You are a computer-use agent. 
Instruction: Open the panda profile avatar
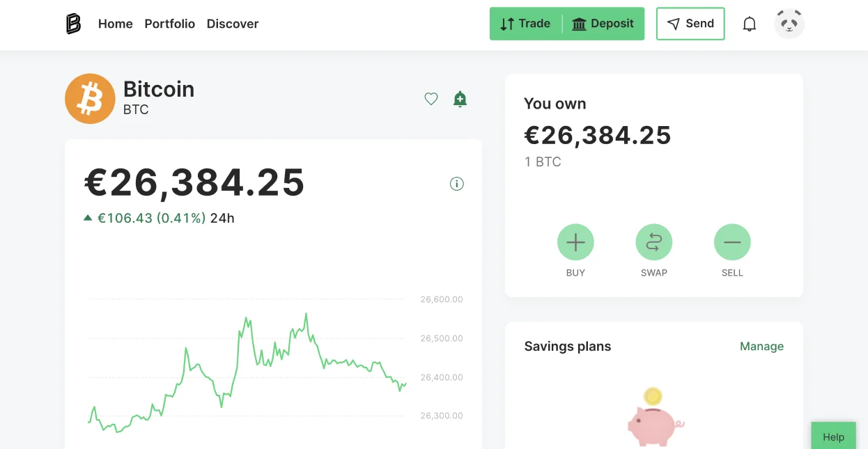[789, 24]
